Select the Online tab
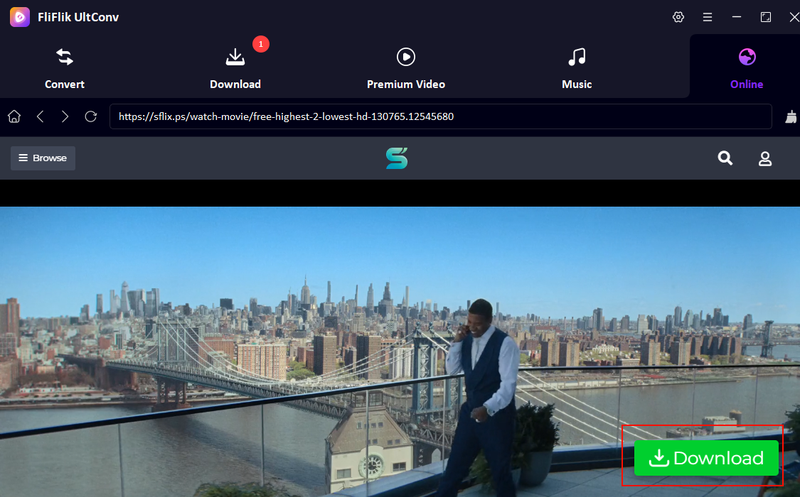 click(x=746, y=68)
